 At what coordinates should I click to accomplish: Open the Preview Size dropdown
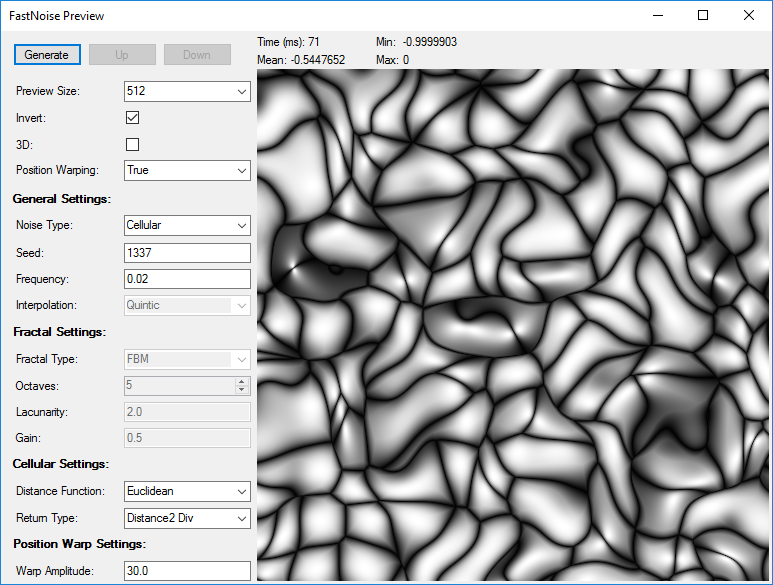point(187,91)
